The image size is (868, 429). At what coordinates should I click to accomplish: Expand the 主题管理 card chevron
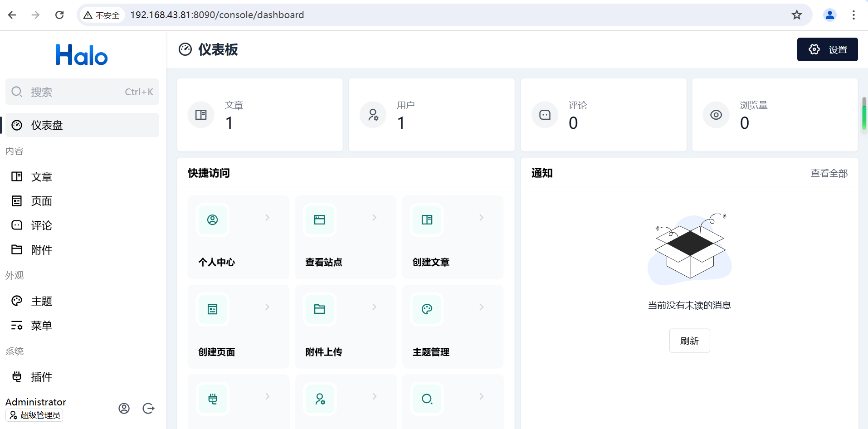(x=481, y=307)
